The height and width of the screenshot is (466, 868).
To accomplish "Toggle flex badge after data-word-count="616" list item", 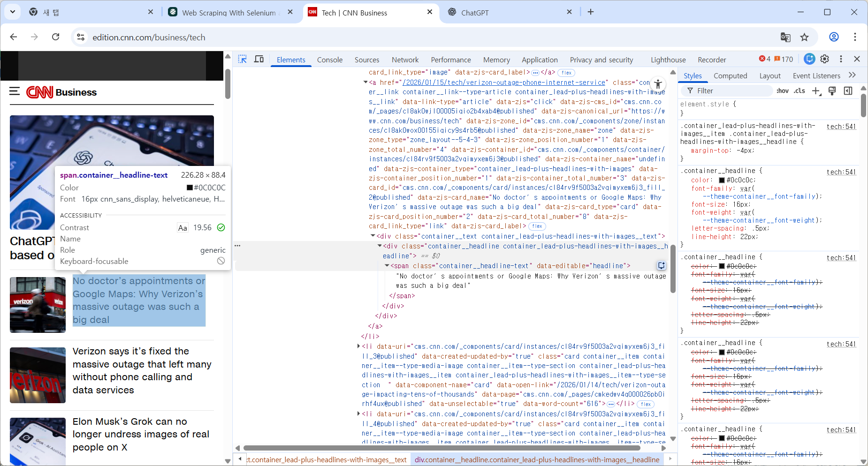I will coord(646,404).
